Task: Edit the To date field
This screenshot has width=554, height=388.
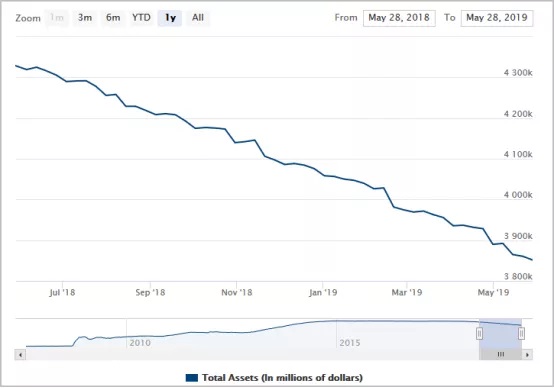Action: [497, 18]
